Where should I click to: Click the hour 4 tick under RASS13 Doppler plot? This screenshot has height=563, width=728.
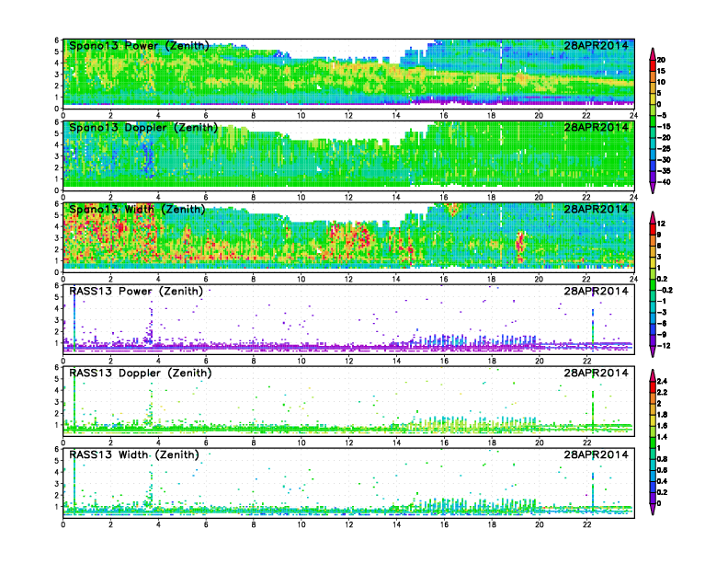tap(158, 442)
